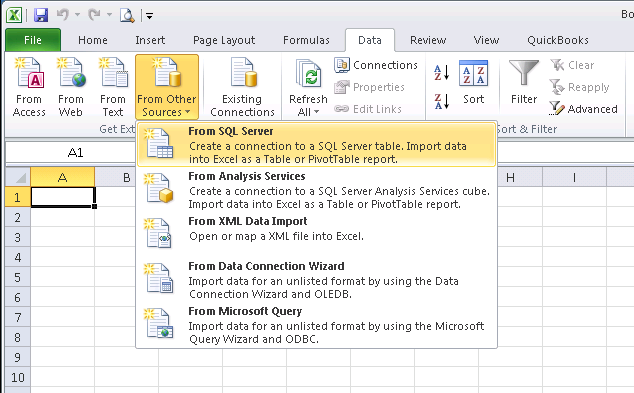The width and height of the screenshot is (634, 393).
Task: Open the redo history dropdown arrow
Action: point(109,15)
